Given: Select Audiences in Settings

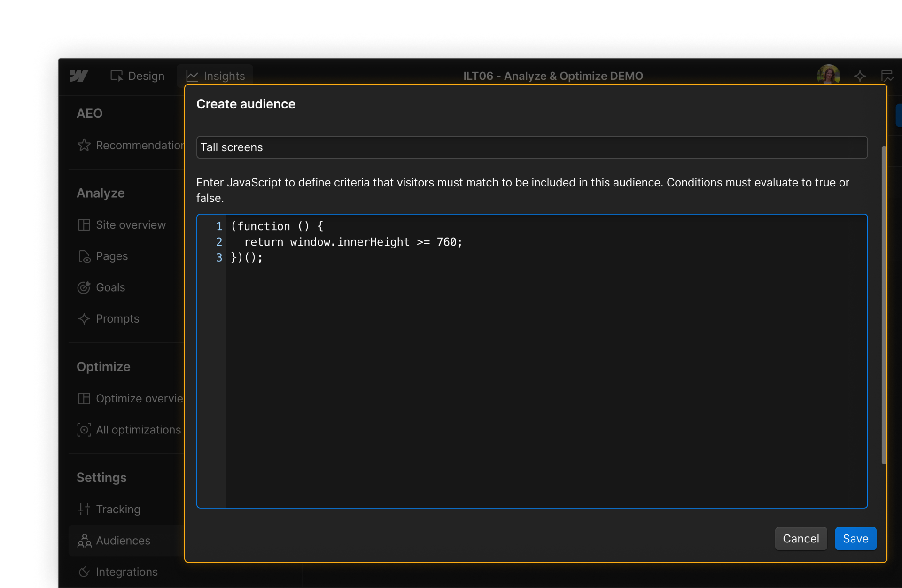Looking at the screenshot, I should tap(123, 541).
